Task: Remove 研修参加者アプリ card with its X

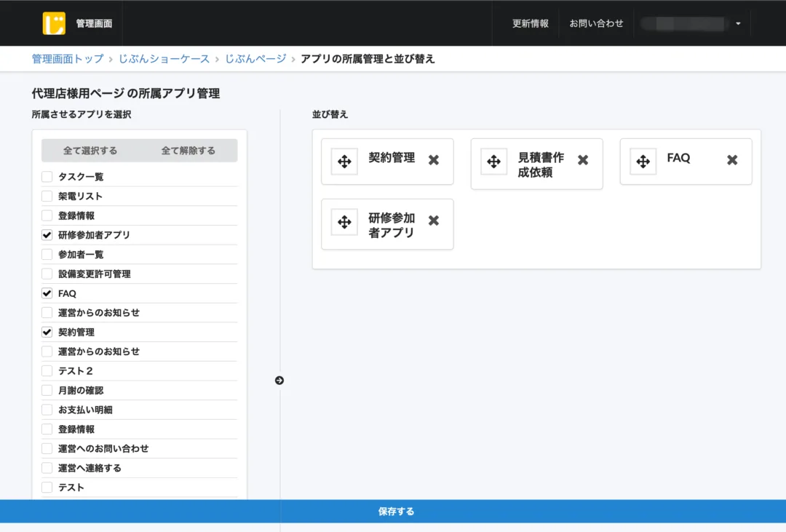Action: tap(434, 221)
